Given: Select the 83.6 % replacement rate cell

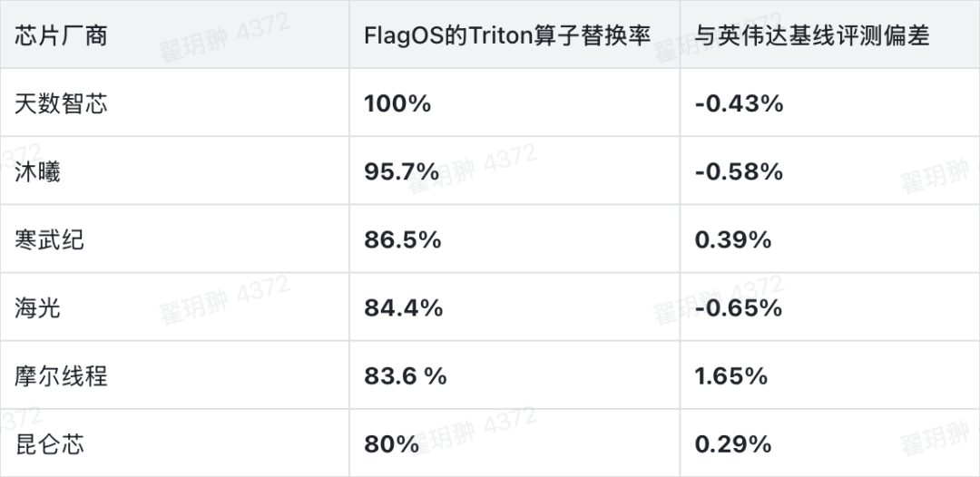Looking at the screenshot, I should coord(406,376).
